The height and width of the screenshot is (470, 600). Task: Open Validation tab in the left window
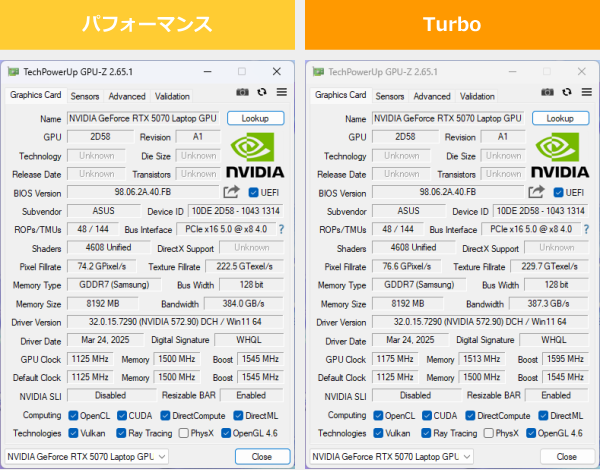tap(172, 96)
